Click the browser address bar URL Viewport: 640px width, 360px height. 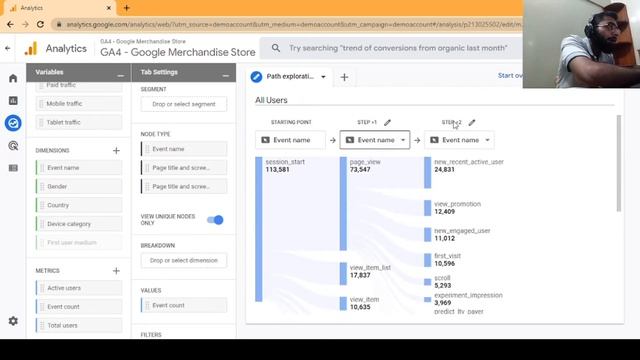[x=294, y=24]
